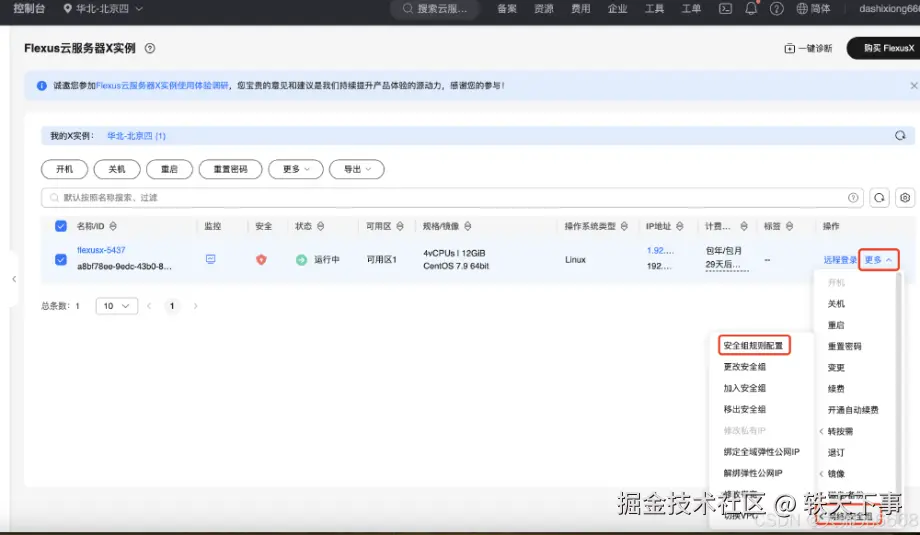Image resolution: width=920 pixels, height=535 pixels.
Task: Refresh the 我的X实例 region bar
Action: point(900,136)
